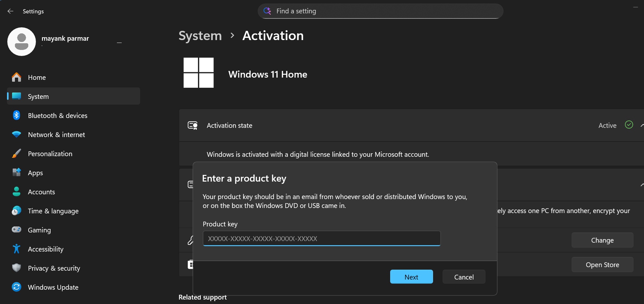The width and height of the screenshot is (644, 304).
Task: Click the Find a setting search box
Action: [380, 11]
